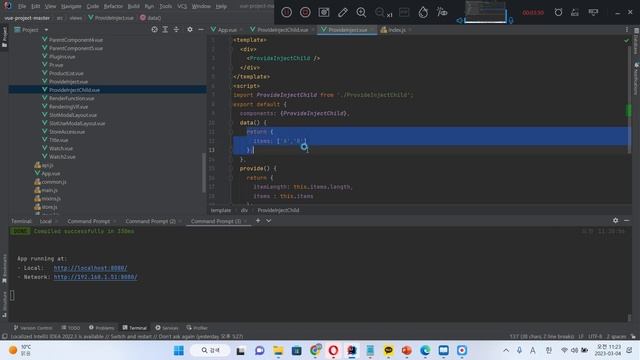
Task: Open the Windows Start menu
Action: [x=179, y=351]
